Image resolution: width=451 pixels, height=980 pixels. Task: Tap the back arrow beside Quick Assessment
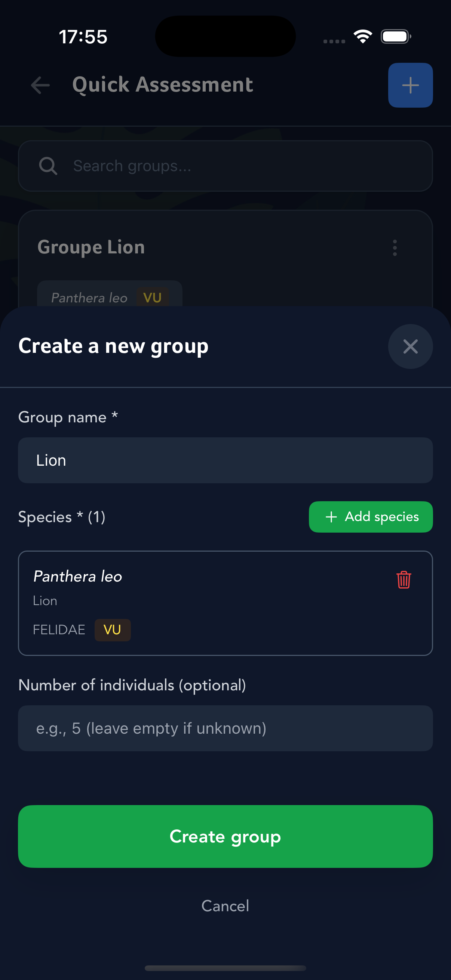tap(40, 85)
